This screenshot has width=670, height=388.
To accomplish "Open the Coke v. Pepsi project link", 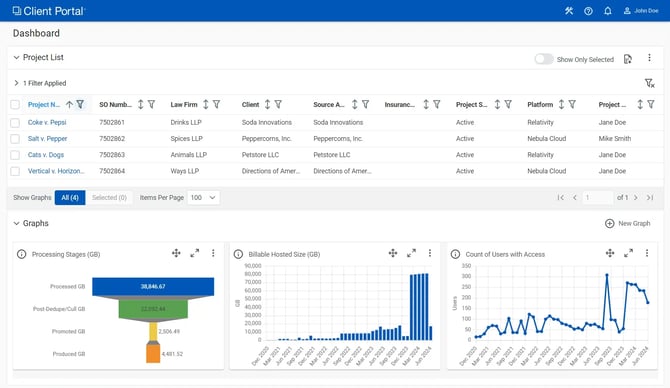I will [x=47, y=122].
